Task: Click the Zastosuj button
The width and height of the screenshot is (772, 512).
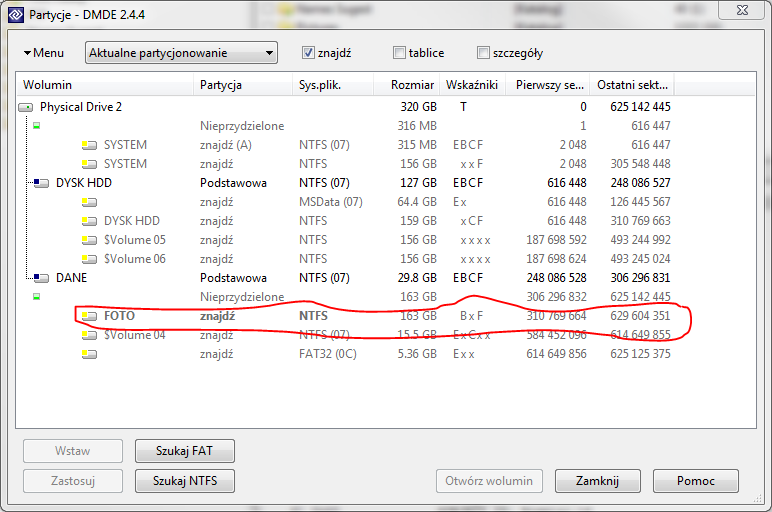Action: point(73,481)
